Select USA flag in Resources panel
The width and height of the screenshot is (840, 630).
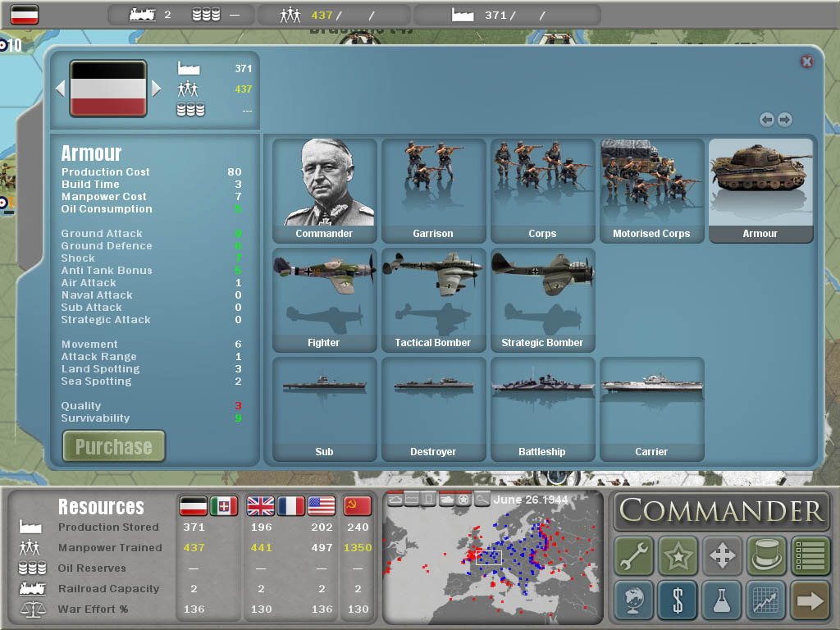tap(322, 505)
